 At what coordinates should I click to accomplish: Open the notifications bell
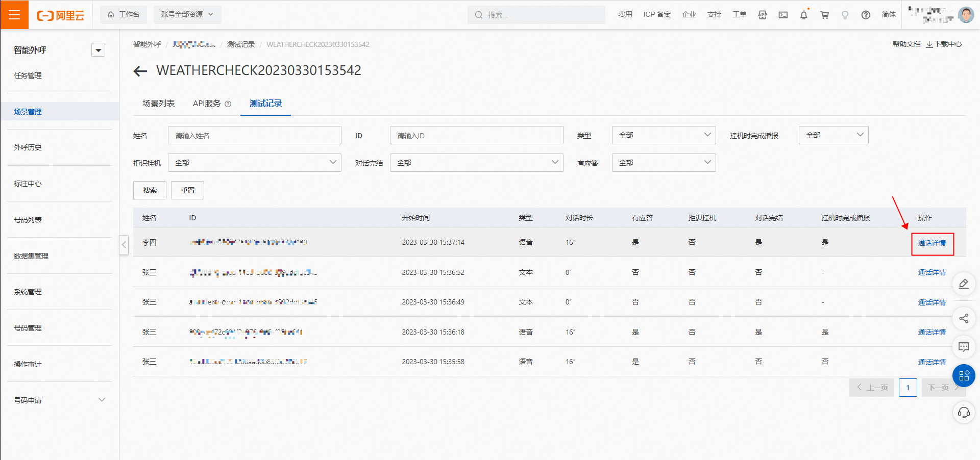click(x=804, y=15)
